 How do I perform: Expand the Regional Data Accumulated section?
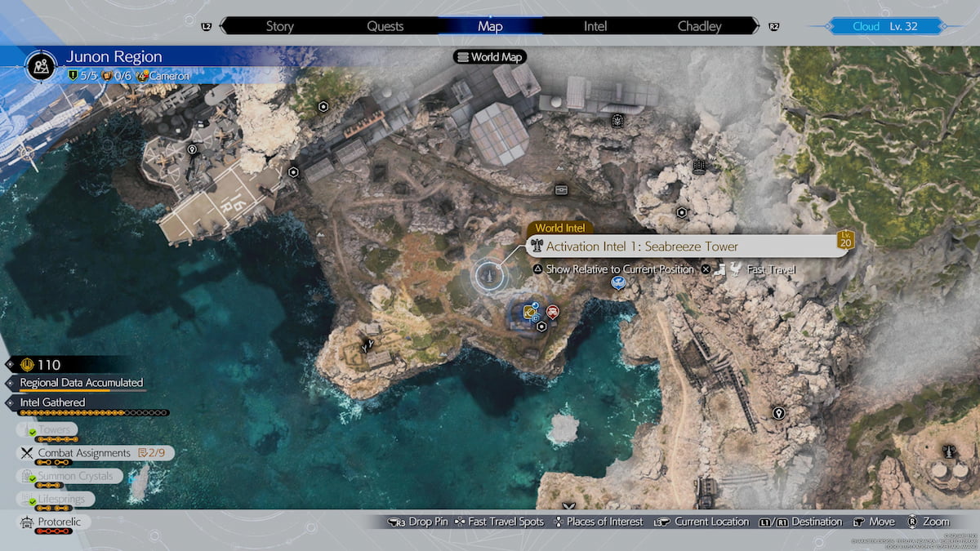[x=81, y=383]
